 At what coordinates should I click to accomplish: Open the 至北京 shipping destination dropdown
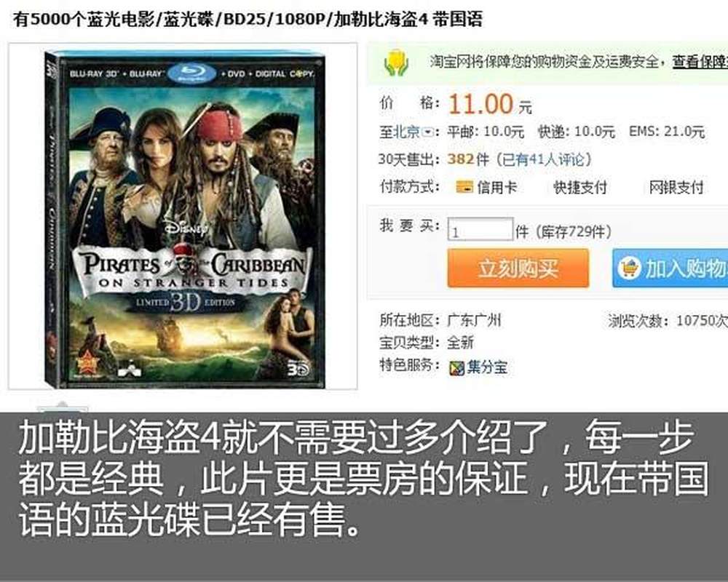(x=407, y=132)
